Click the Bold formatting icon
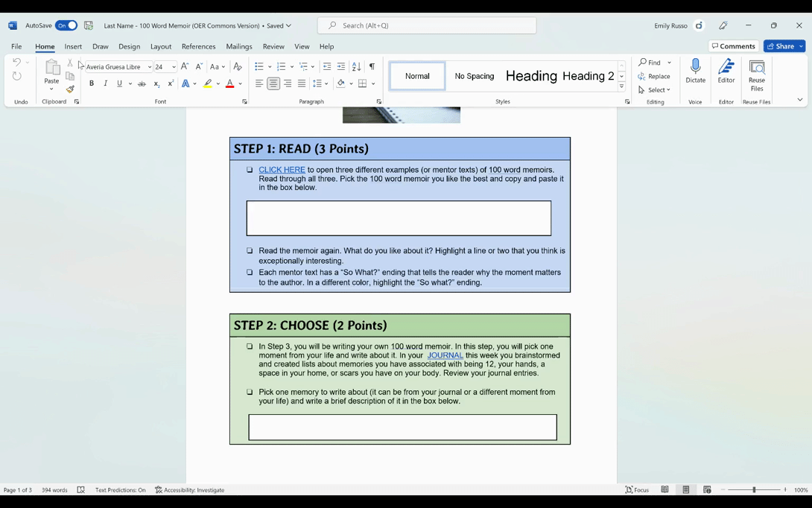812x508 pixels. pyautogui.click(x=92, y=83)
